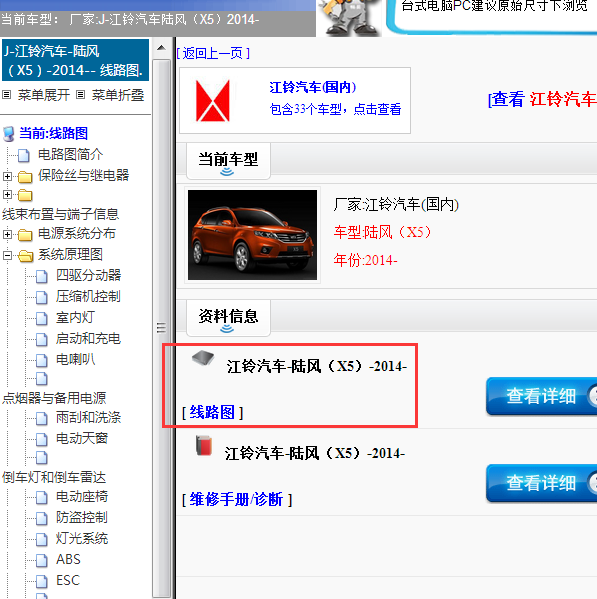
Task: Click the red book icon beside 维修手册 entry
Action: (204, 445)
